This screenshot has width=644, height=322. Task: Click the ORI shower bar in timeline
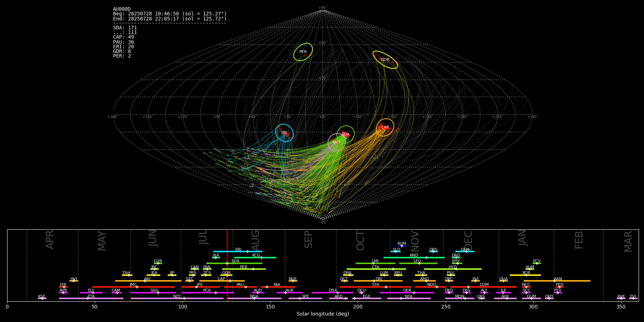pos(378,281)
